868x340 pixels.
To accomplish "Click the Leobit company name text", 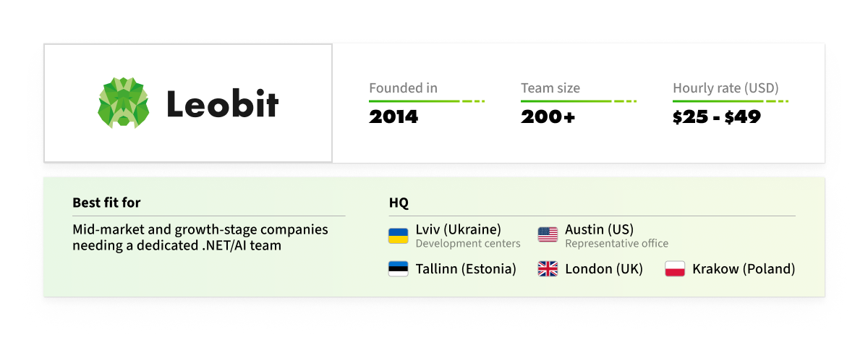I will [x=223, y=104].
